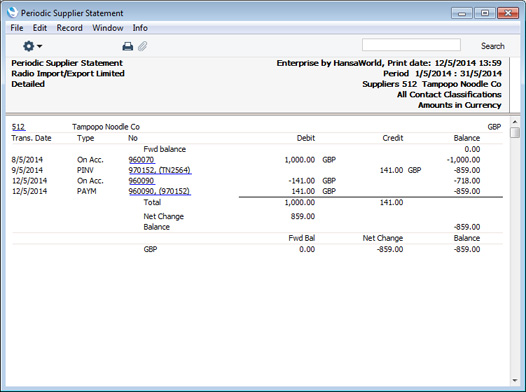Click the search input field
This screenshot has width=526, height=392.
tap(411, 45)
